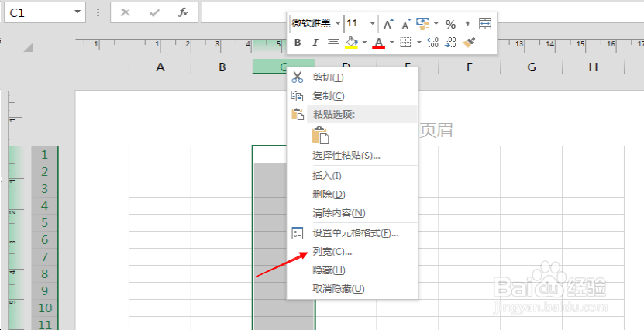
Task: Increase font size with large A
Action: tap(388, 24)
